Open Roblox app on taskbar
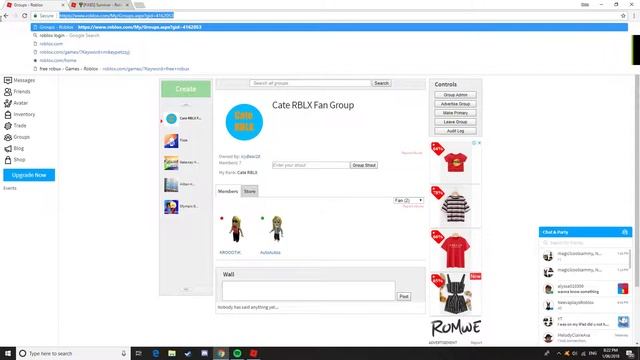This screenshot has height=360, width=640. [x=253, y=353]
